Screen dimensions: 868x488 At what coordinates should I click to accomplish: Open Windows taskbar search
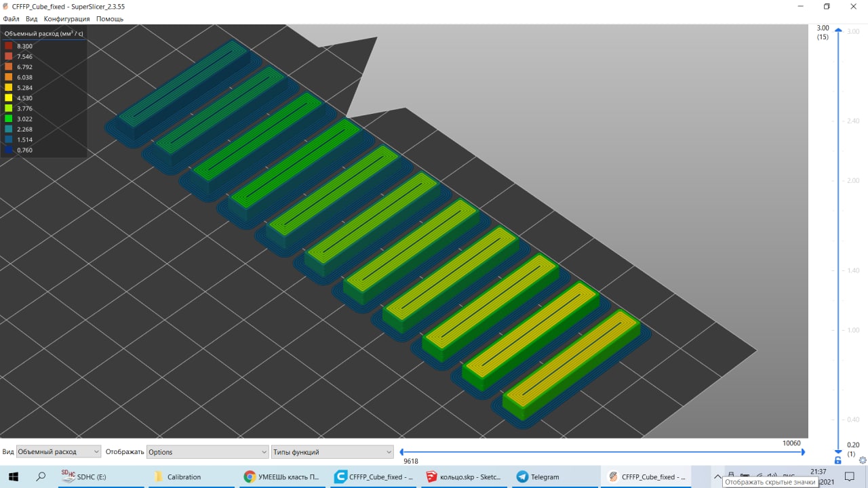(41, 476)
